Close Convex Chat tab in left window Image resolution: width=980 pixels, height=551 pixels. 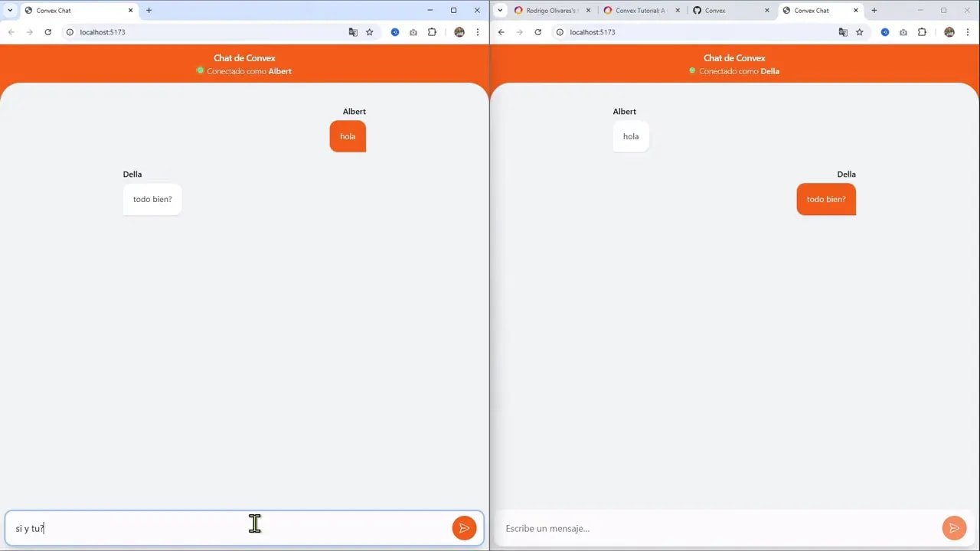click(130, 11)
